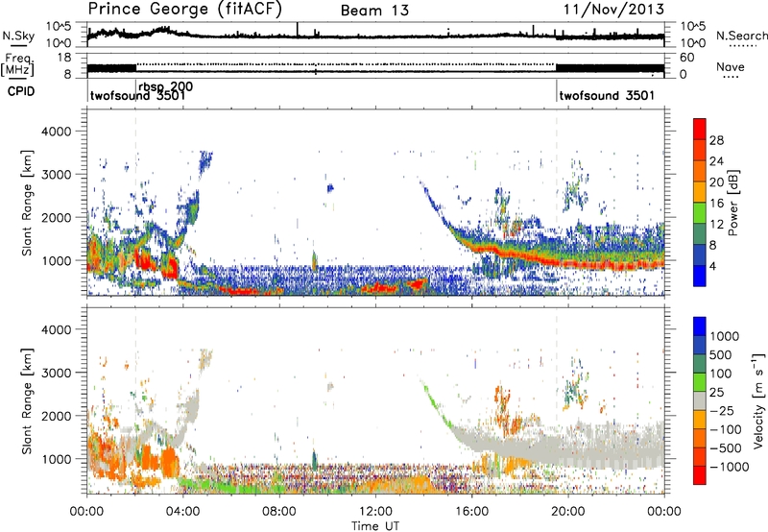Click the 'N.Search' legend label
The width and height of the screenshot is (768, 532).
point(741,36)
